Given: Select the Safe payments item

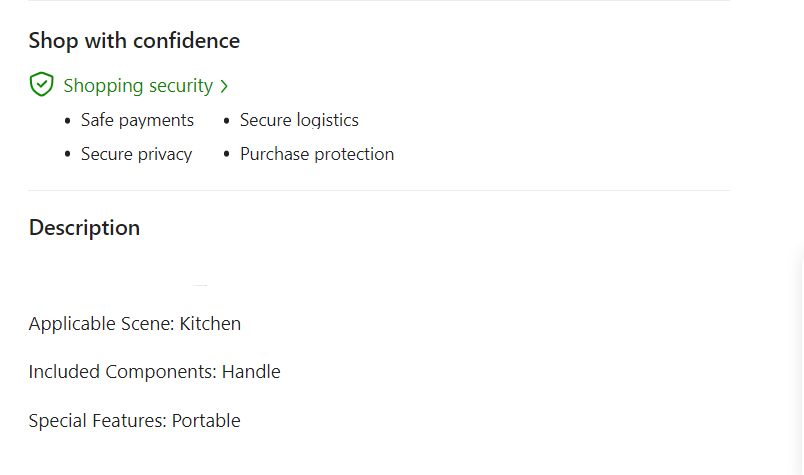Looking at the screenshot, I should tap(137, 120).
